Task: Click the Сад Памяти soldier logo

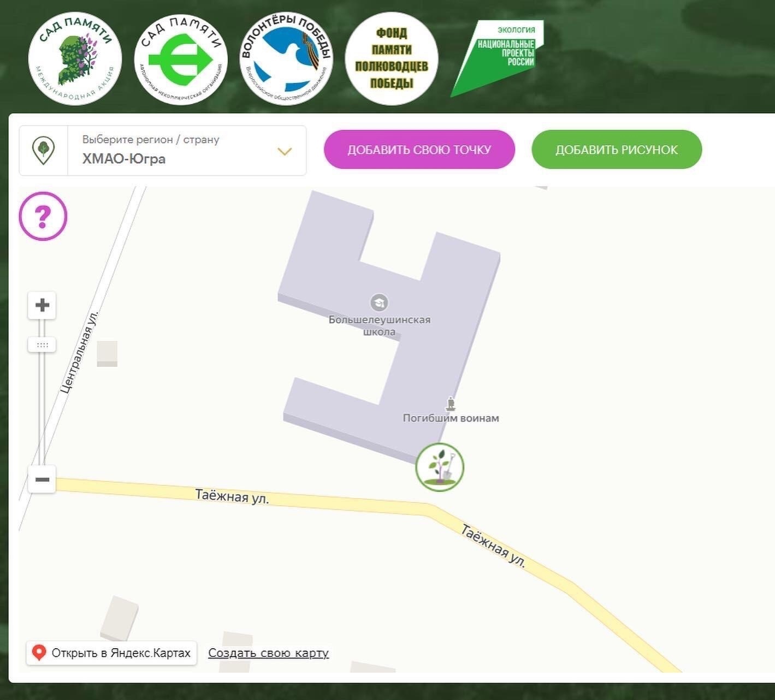Action: 75,60
